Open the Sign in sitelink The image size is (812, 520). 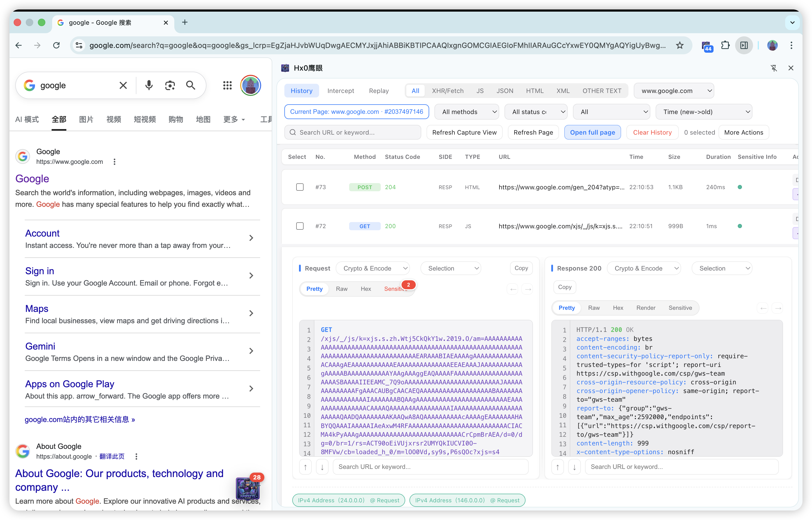pyautogui.click(x=39, y=271)
